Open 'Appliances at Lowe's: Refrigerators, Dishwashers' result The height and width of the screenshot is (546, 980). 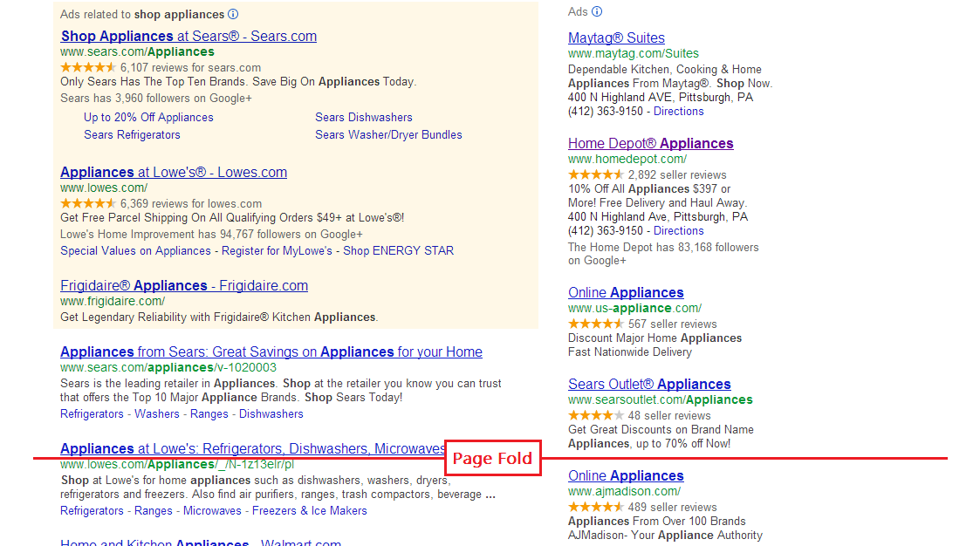(252, 449)
